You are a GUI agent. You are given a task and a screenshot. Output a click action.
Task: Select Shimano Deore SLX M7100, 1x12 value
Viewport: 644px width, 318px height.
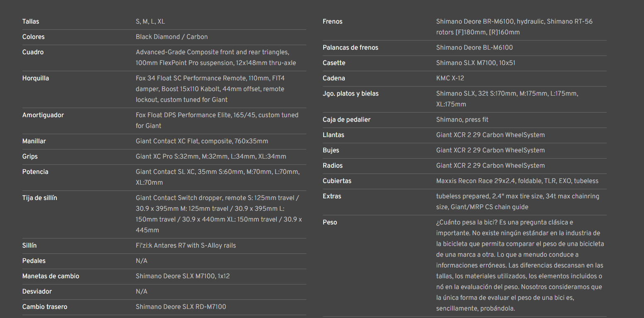(183, 276)
